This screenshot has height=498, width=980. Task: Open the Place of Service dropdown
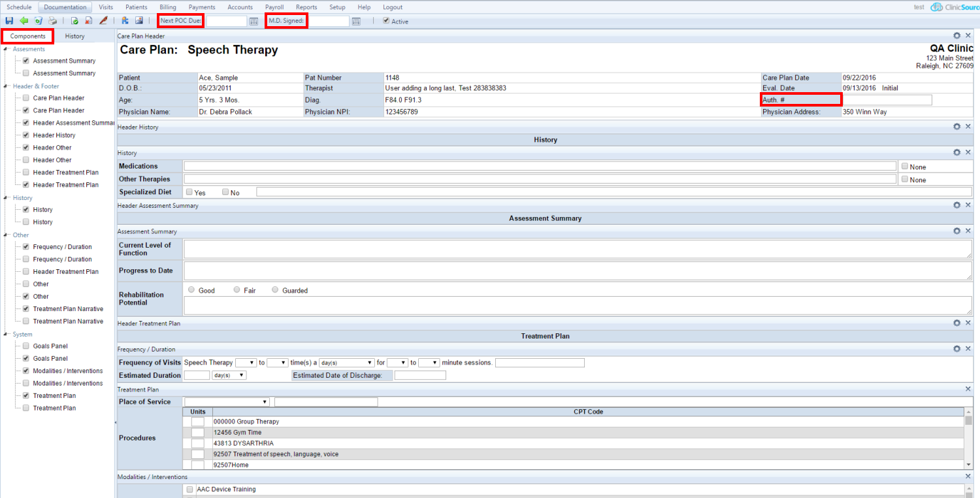227,402
